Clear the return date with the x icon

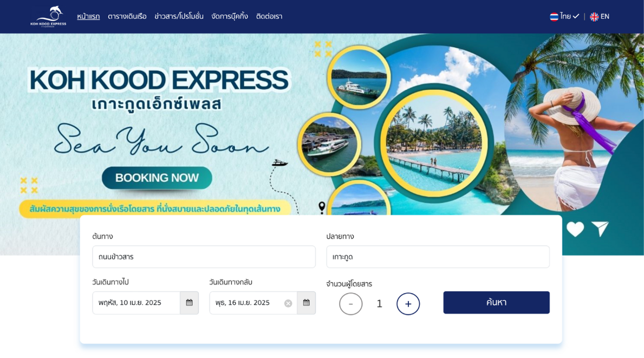288,303
